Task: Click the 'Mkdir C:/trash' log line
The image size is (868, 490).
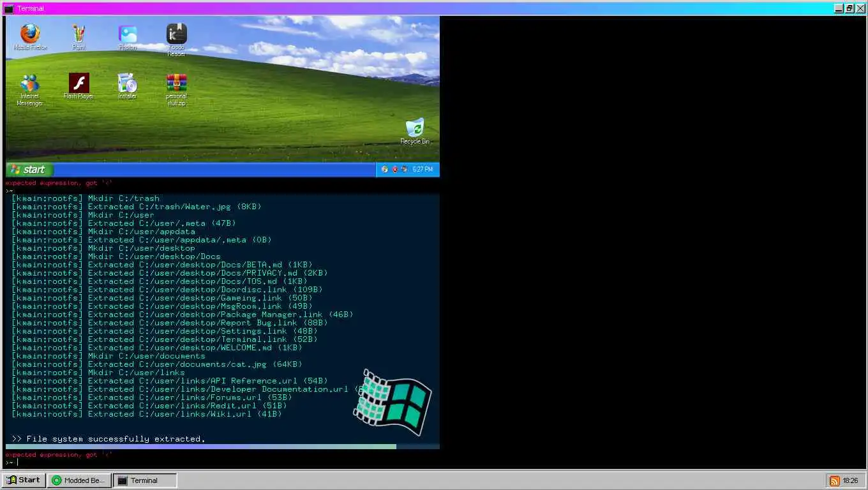Action: 86,198
